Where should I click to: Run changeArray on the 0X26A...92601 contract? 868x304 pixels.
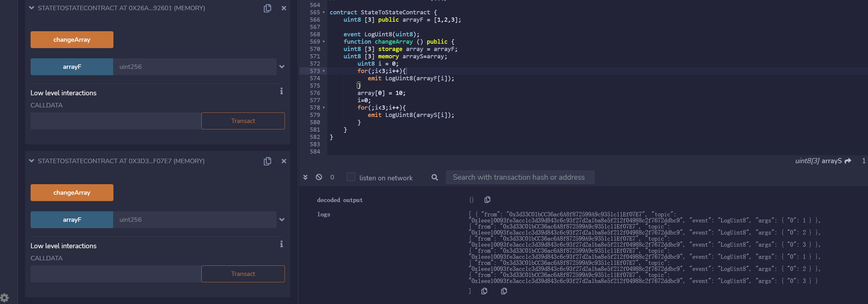tap(72, 40)
